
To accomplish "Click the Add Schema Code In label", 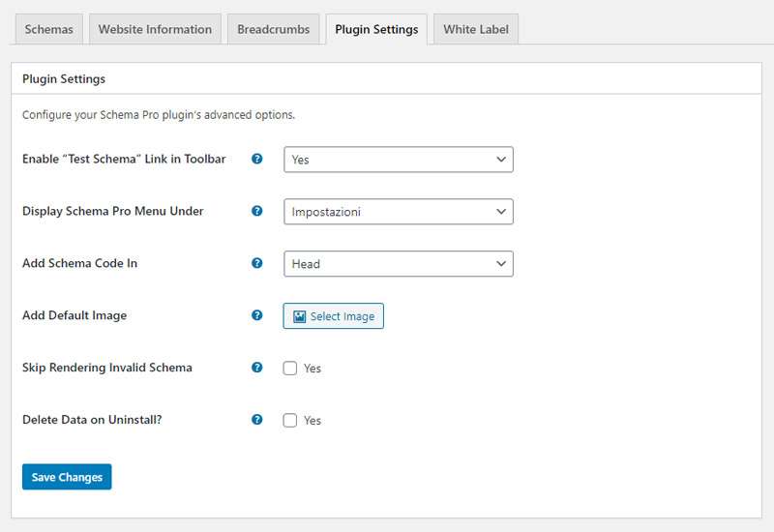I will [x=79, y=263].
